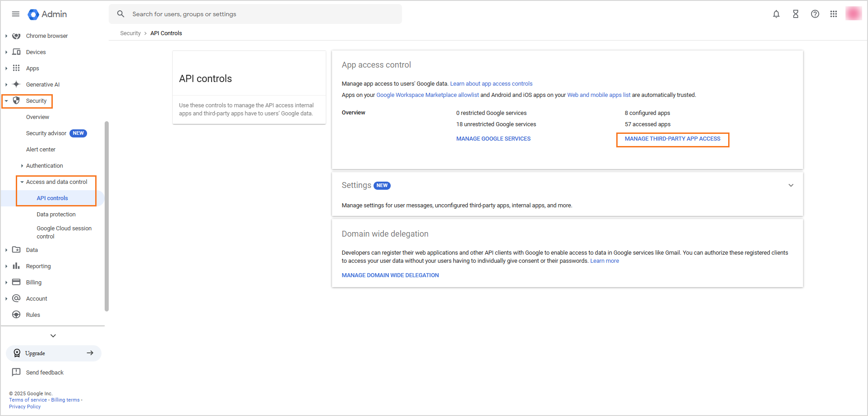Click the Account at-sign icon
868x416 pixels.
16,298
